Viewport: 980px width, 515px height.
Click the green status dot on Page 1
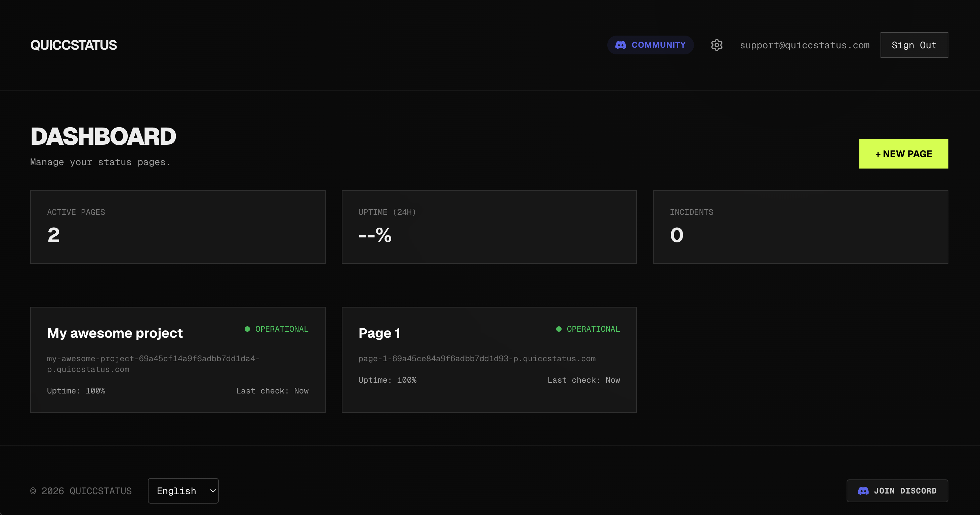click(x=559, y=328)
